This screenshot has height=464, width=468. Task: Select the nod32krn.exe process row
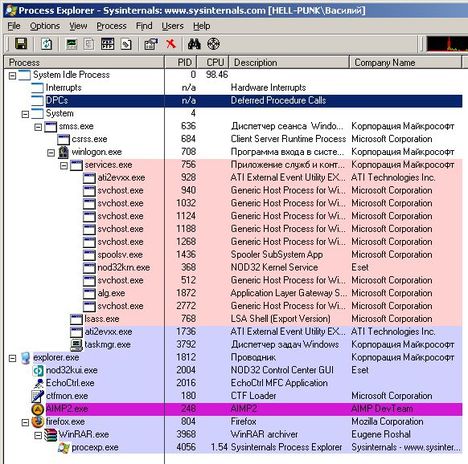(233, 268)
